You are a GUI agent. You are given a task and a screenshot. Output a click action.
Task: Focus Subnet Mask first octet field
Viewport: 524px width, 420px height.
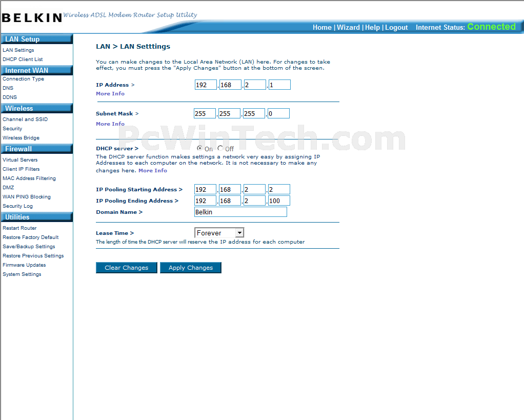point(205,113)
